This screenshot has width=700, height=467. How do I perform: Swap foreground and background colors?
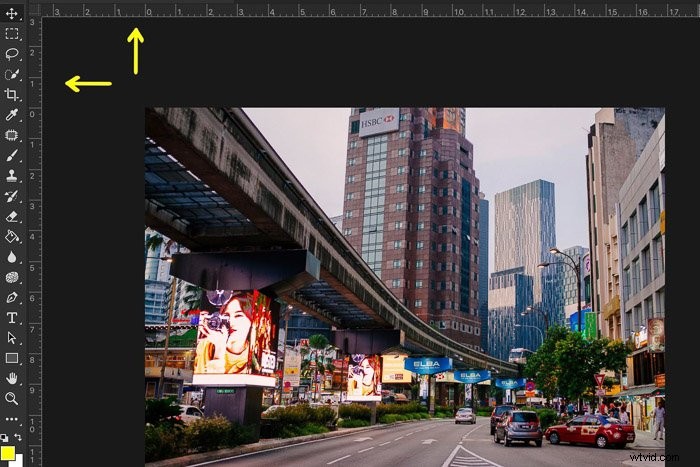coord(18,438)
